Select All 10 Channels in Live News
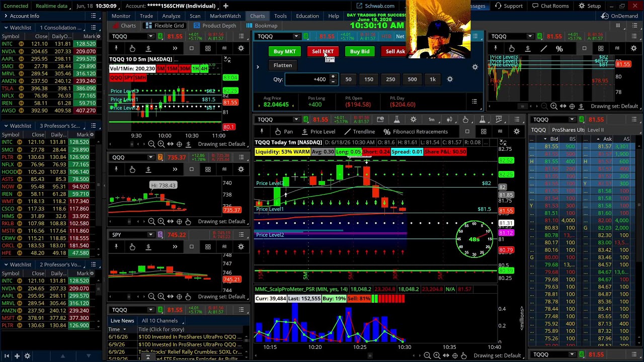Screen dimensions: 644x362 [x=159, y=321]
